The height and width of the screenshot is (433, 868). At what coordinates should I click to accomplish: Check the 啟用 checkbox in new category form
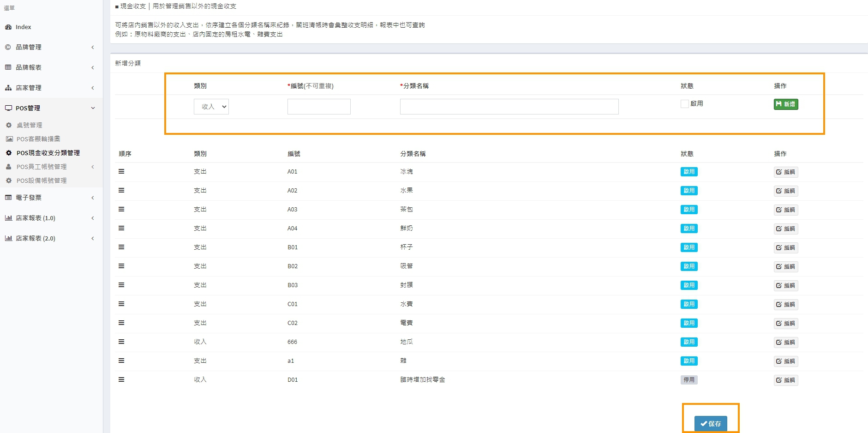click(x=685, y=104)
